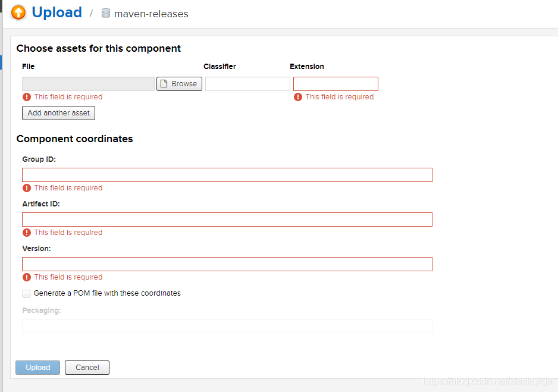Image resolution: width=558 pixels, height=392 pixels.
Task: Click error icon under Artifact ID field
Action: (27, 233)
